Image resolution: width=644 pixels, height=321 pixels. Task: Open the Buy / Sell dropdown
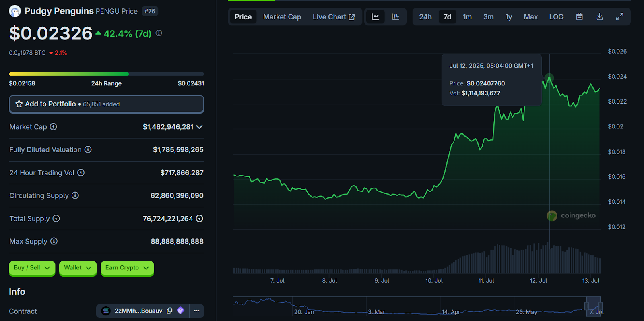click(x=32, y=268)
